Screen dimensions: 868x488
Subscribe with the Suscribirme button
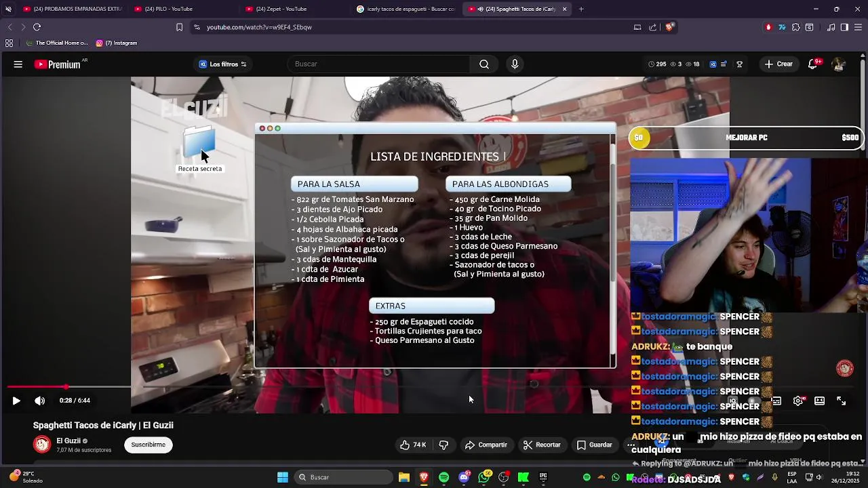(148, 445)
